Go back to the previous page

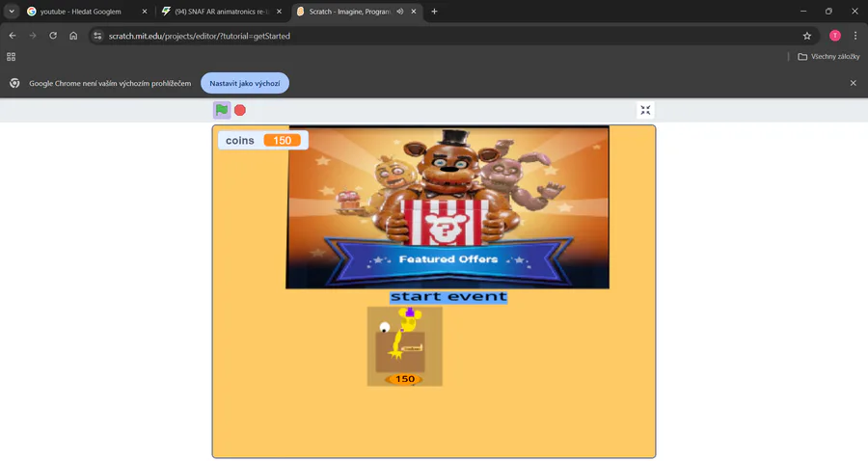[x=13, y=36]
